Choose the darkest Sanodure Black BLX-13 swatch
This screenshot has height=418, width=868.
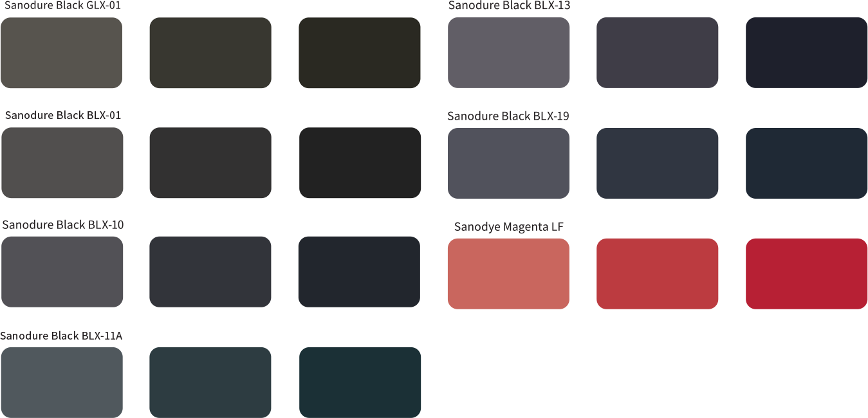click(806, 52)
